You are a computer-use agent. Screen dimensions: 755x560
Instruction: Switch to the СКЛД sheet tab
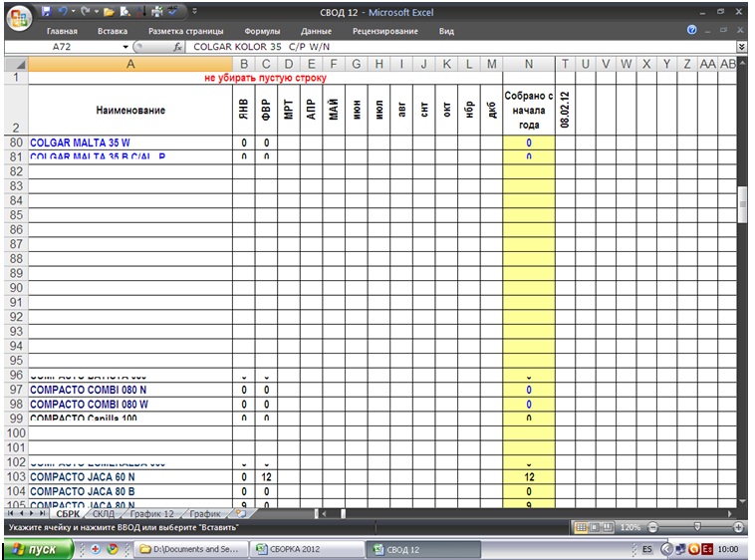[x=104, y=514]
